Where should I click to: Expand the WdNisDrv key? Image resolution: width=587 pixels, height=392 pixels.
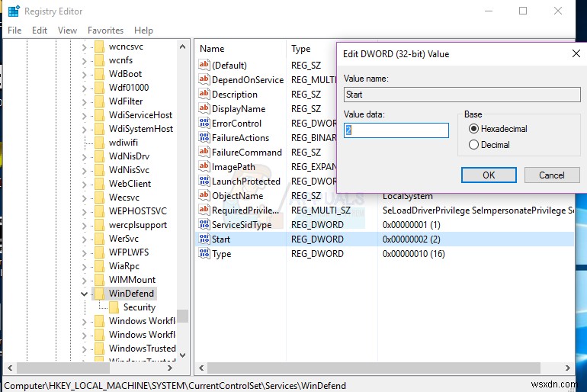point(84,157)
